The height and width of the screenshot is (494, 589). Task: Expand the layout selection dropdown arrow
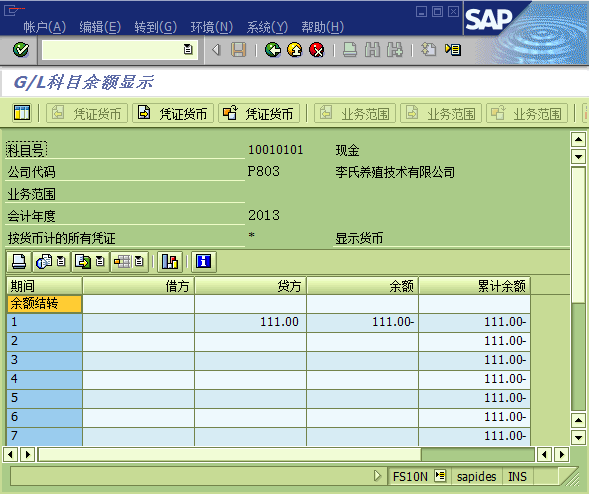[x=139, y=261]
